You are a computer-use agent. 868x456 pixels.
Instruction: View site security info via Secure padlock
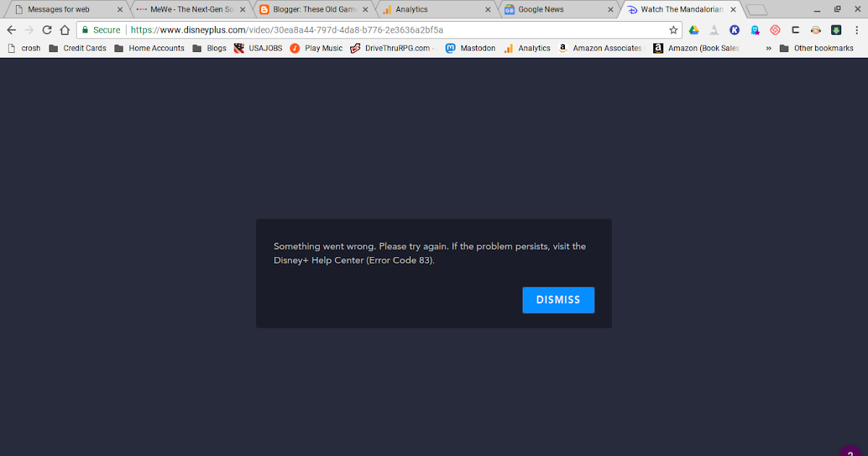click(101, 30)
